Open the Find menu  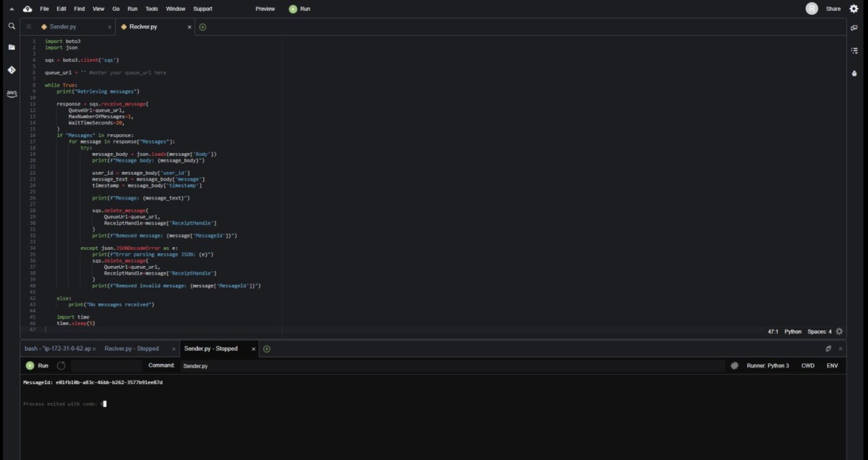[x=79, y=9]
